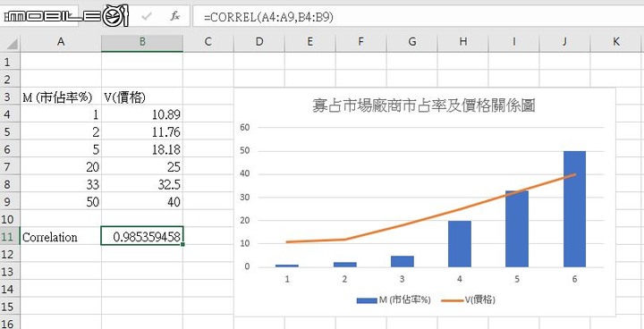Select row 1 header

(10, 62)
